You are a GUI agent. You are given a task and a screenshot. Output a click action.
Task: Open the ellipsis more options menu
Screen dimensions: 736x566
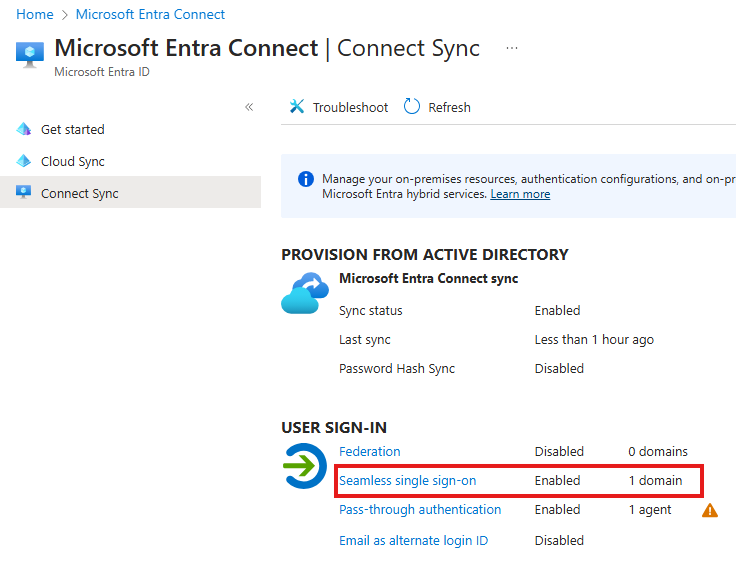(512, 48)
